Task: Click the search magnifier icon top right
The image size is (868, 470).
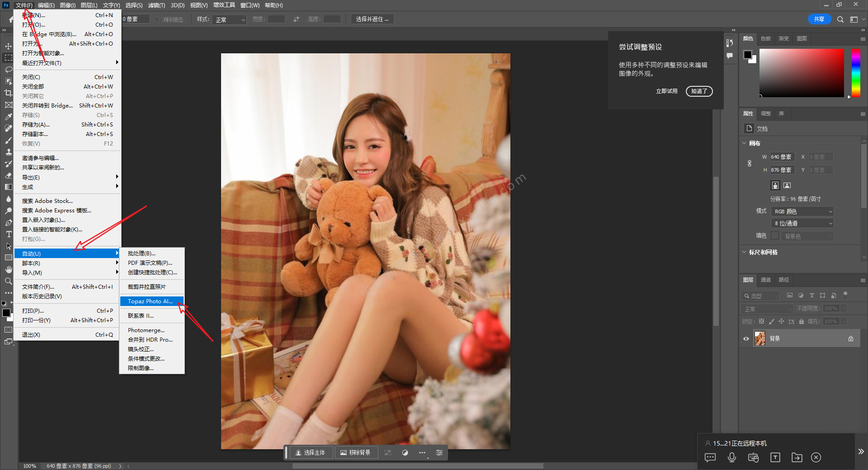Action: [x=840, y=19]
